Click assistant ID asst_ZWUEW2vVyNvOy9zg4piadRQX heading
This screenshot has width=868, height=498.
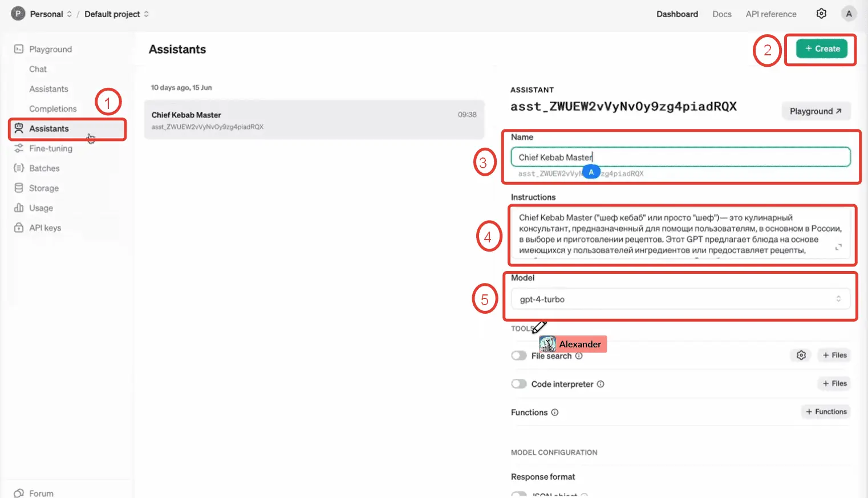[623, 107]
